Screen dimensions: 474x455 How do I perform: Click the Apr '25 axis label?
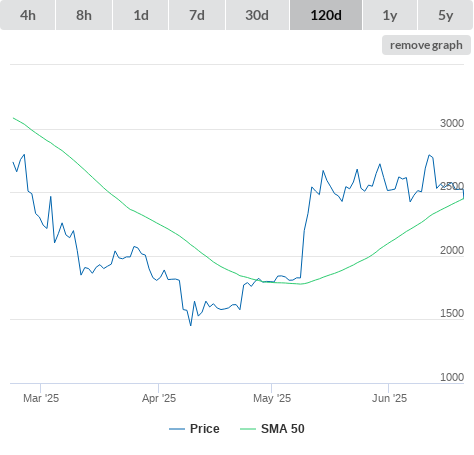(159, 398)
